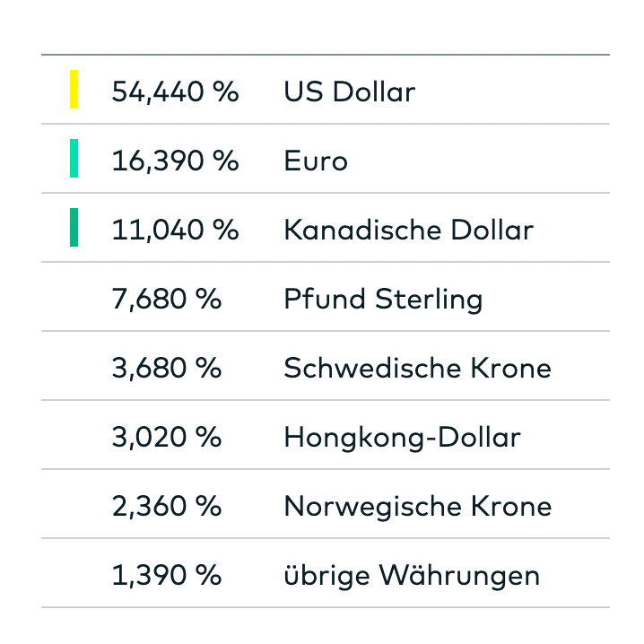Viewport: 644px width, 644px height.
Task: Click the turquoise Euro color marker
Action: tap(74, 159)
